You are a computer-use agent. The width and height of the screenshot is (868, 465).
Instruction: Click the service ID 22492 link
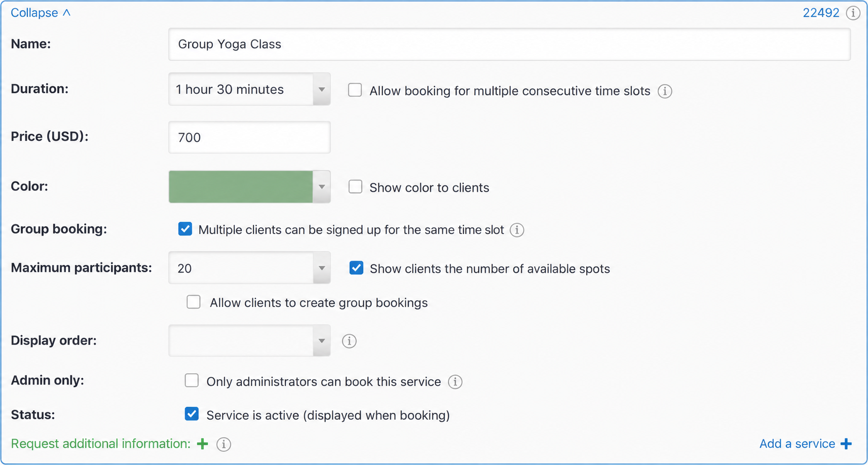click(x=821, y=13)
